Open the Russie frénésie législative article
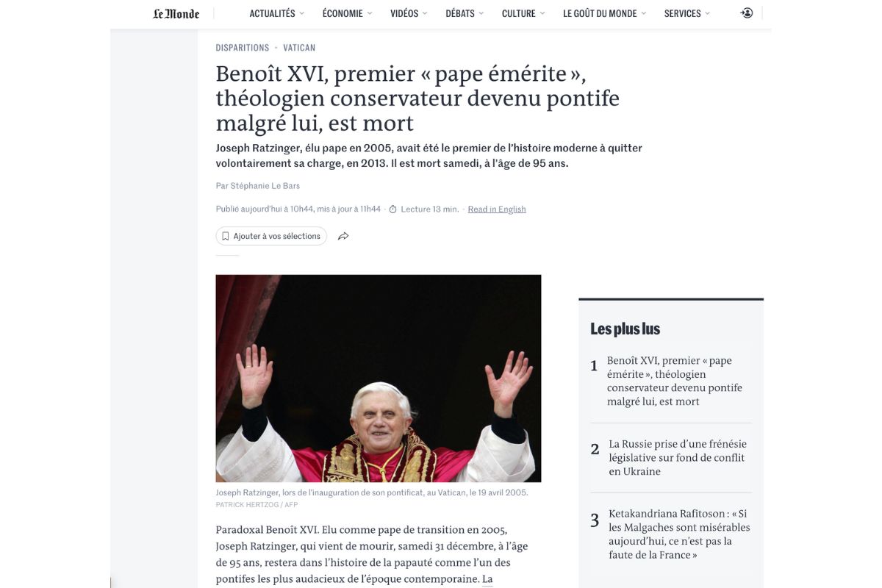This screenshot has height=588, width=882. (677, 458)
